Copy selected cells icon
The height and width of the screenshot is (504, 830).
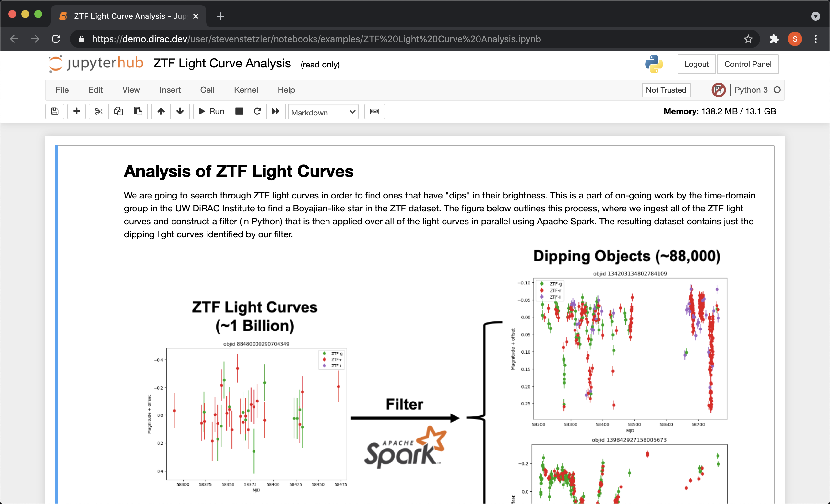click(118, 111)
